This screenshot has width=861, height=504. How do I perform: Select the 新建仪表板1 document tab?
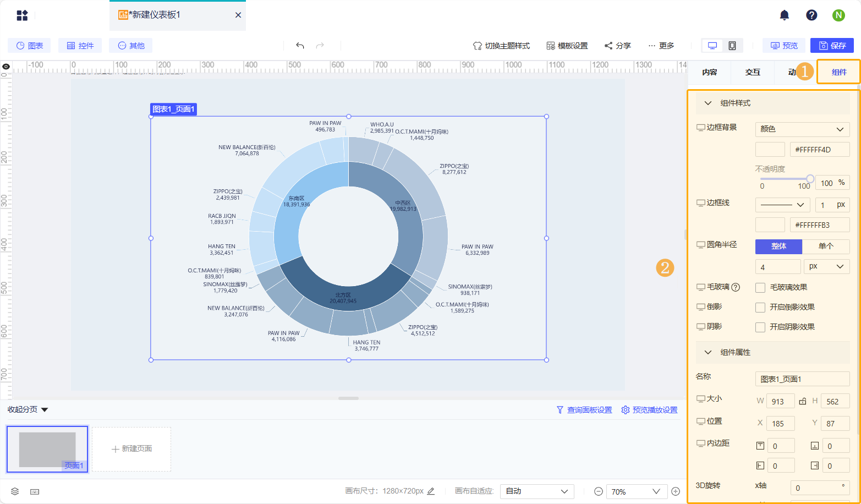(x=177, y=15)
